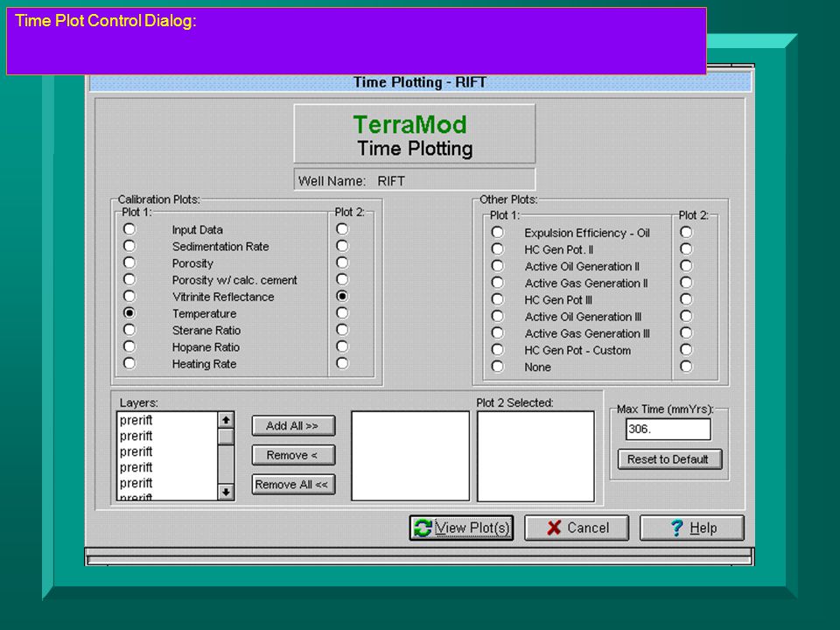This screenshot has width=840, height=630.
Task: Select HC Gen Pot III Plot 2
Action: tap(686, 299)
